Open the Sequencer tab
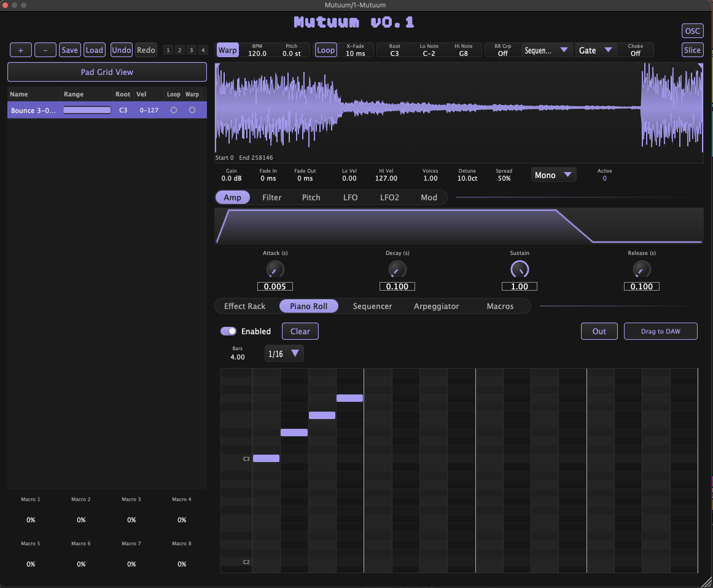 coord(372,306)
